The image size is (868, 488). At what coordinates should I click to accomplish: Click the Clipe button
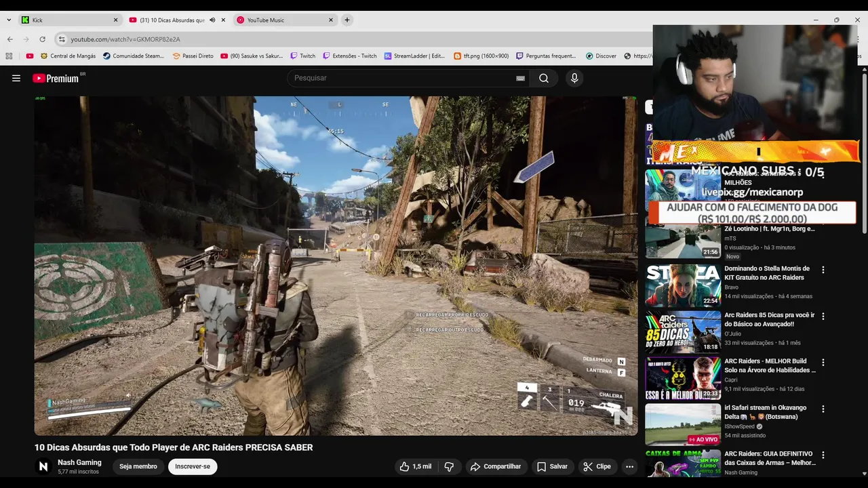[597, 466]
